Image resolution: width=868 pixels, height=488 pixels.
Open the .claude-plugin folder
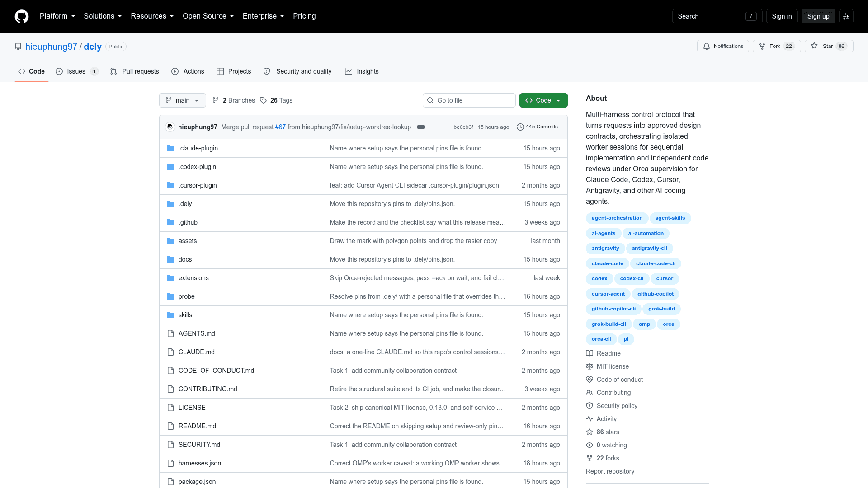(198, 148)
